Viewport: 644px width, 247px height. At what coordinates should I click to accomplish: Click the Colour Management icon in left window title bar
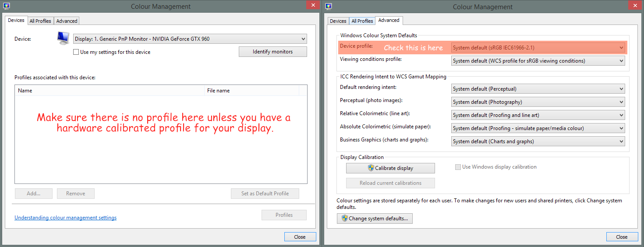click(x=6, y=6)
